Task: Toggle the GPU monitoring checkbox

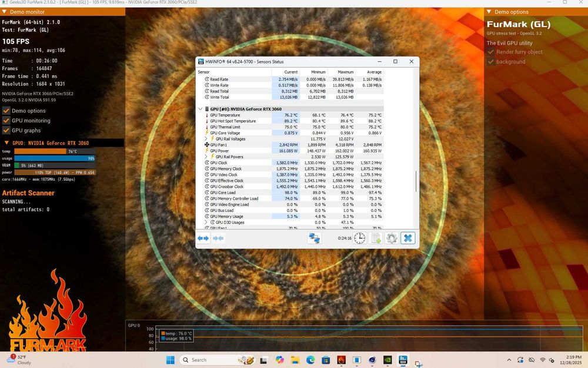Action: click(x=6, y=121)
